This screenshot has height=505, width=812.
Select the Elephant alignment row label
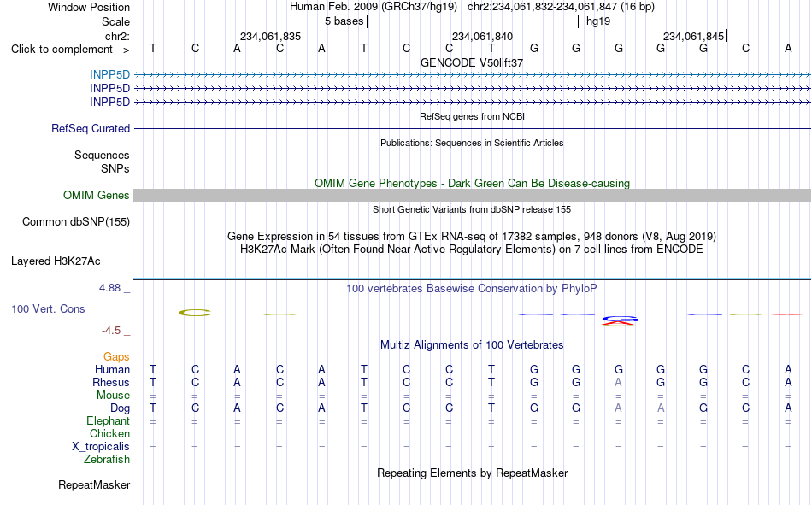(108, 420)
